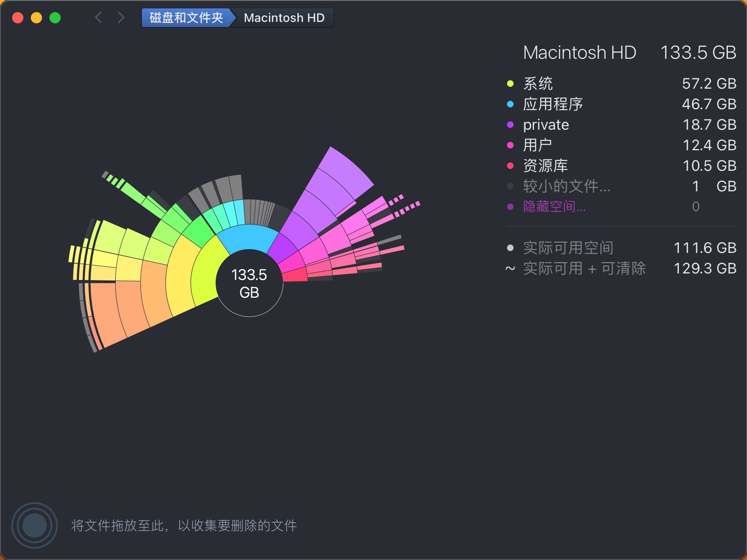Viewport: 747px width, 560px height.
Task: Click the blue 应用程序 inner chart segment
Action: pos(247,238)
